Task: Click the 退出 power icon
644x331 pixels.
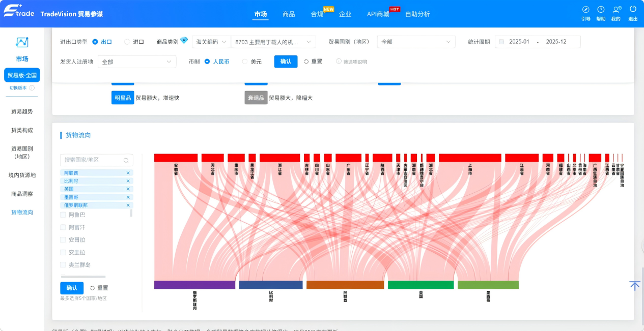Action: coord(633,9)
